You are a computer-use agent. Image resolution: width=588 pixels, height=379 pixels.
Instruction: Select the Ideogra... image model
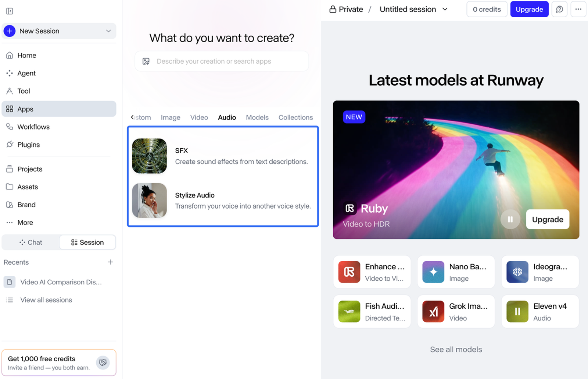coord(540,272)
